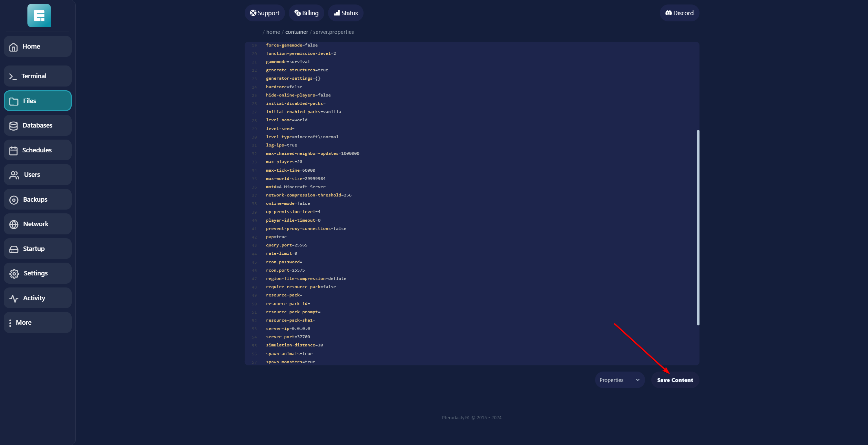Click the Properties dropdown chevron arrow
Image resolution: width=868 pixels, height=445 pixels.
pos(637,380)
